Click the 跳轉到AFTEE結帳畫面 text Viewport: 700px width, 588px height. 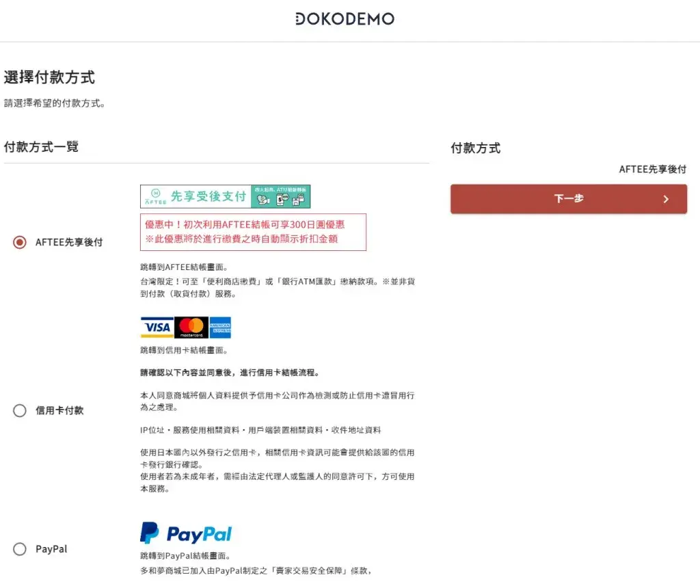coord(185,267)
